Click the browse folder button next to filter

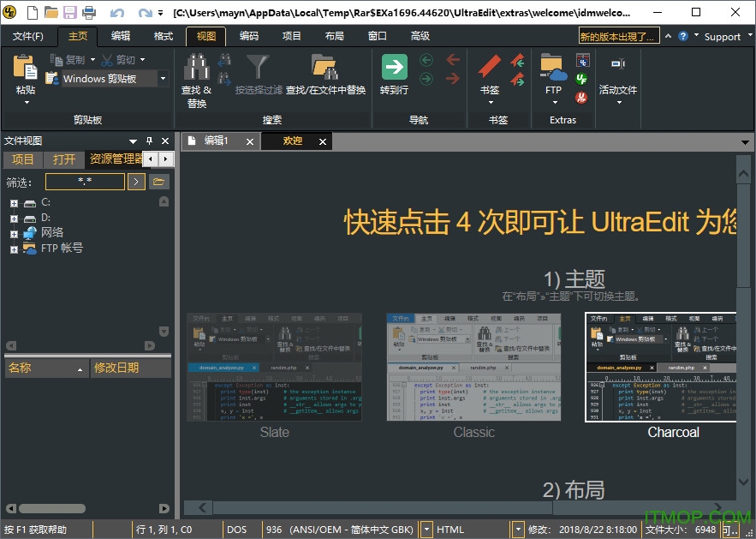tap(158, 182)
